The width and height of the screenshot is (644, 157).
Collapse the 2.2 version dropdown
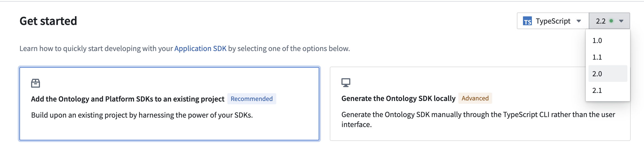609,21
